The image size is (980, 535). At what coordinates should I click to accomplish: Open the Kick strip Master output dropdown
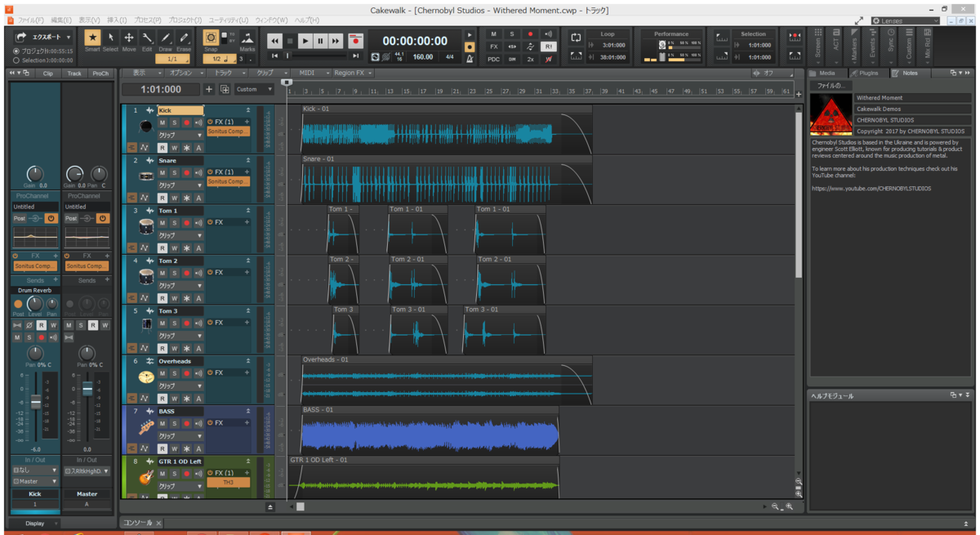tap(35, 482)
